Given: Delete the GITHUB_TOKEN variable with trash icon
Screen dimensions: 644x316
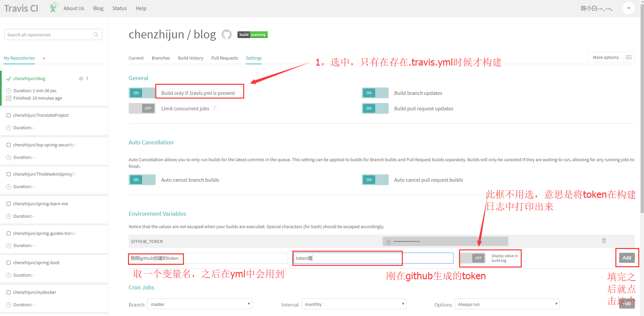Looking at the screenshot, I should [x=604, y=241].
